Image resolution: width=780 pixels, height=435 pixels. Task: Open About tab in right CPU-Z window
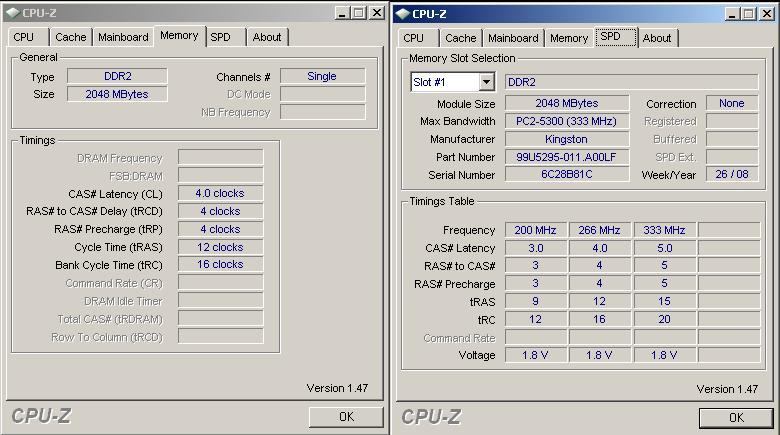(657, 38)
